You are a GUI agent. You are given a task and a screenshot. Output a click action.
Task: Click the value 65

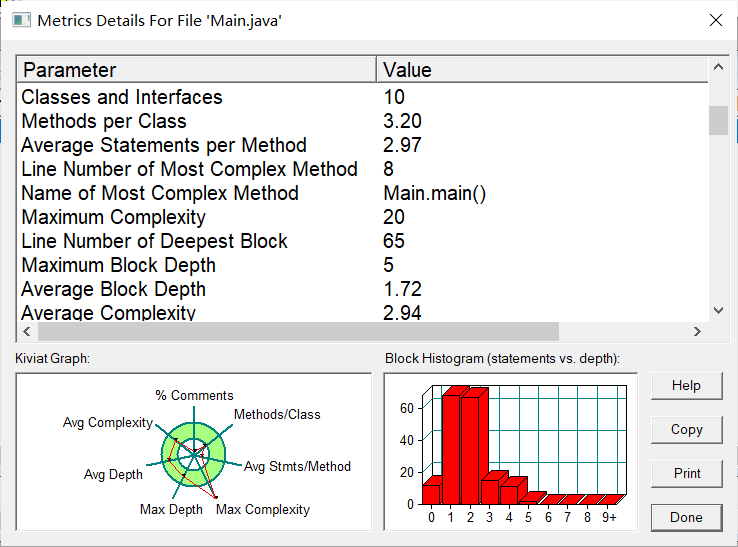[x=394, y=241]
